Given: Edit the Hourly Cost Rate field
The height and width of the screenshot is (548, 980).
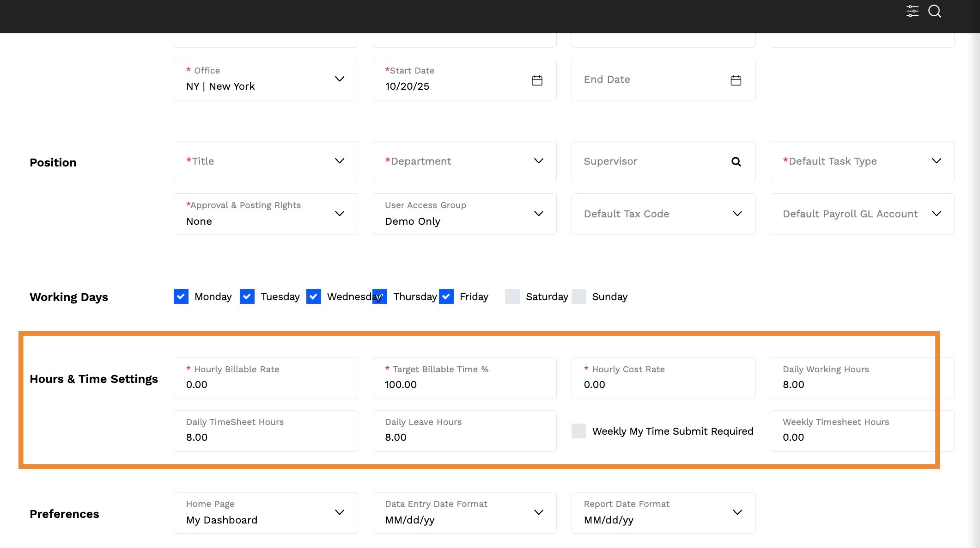Looking at the screenshot, I should click(663, 378).
